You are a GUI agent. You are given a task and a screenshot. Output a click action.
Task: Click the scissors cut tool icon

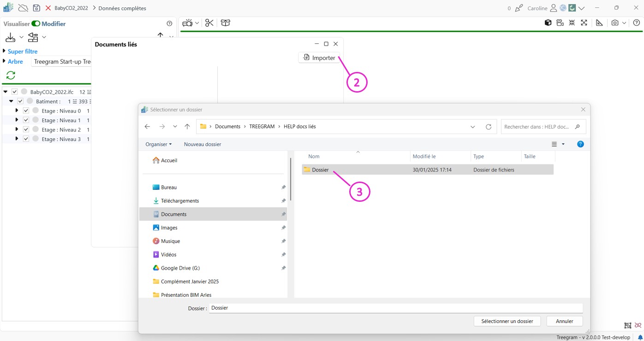209,23
